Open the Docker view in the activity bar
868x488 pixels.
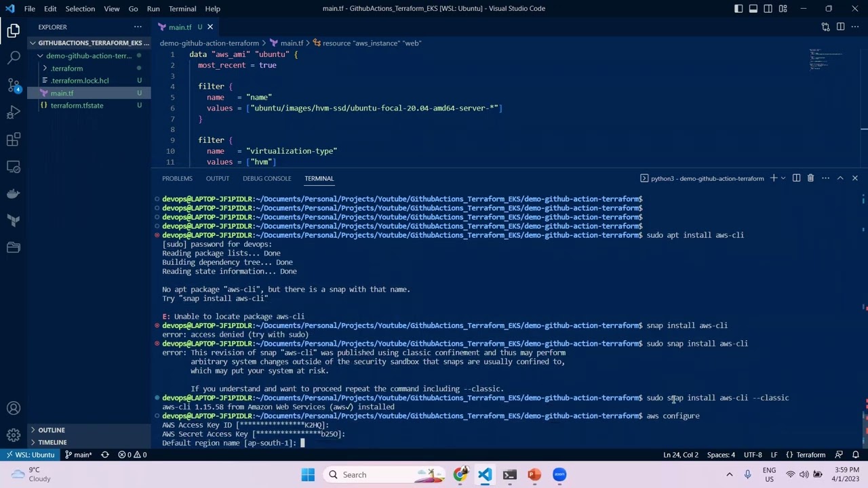pos(14,194)
